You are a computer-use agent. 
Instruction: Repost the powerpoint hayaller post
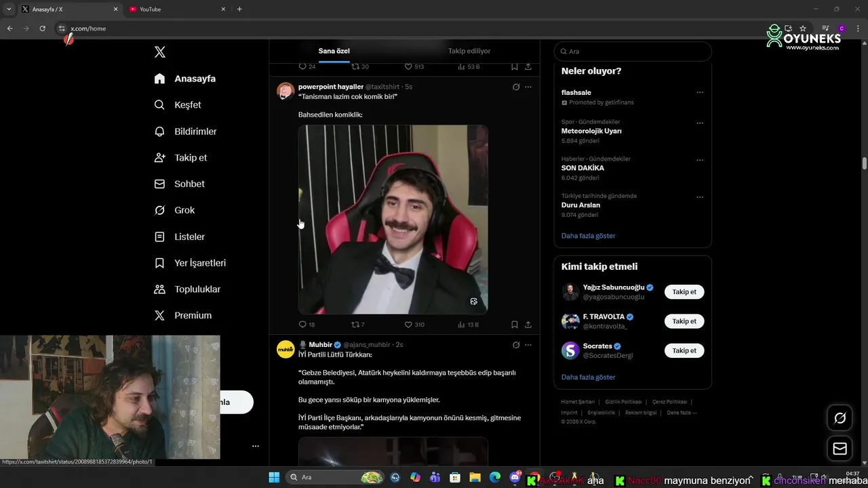pos(357,325)
